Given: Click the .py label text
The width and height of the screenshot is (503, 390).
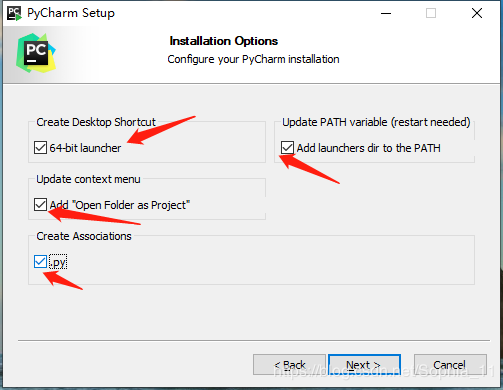Looking at the screenshot, I should [x=58, y=262].
